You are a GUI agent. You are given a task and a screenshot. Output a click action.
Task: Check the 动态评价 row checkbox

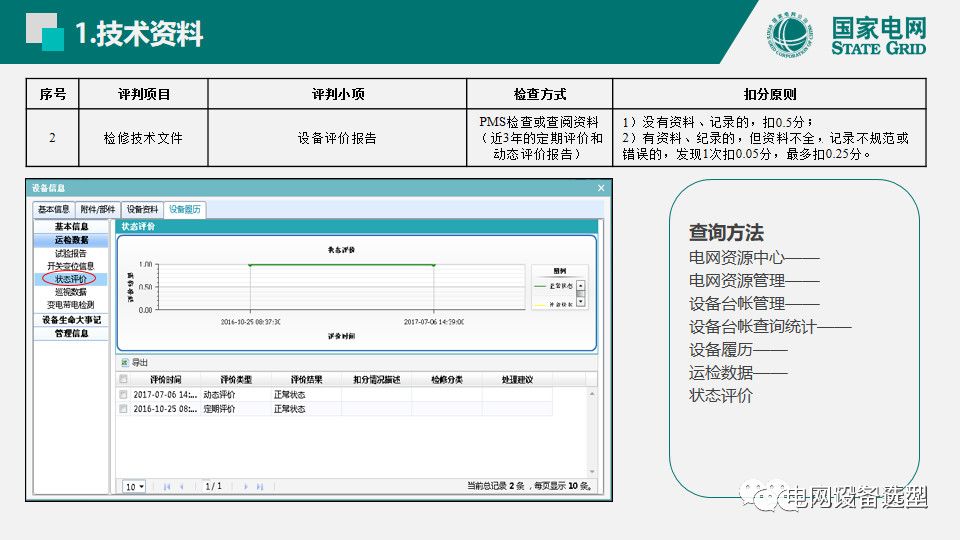124,395
